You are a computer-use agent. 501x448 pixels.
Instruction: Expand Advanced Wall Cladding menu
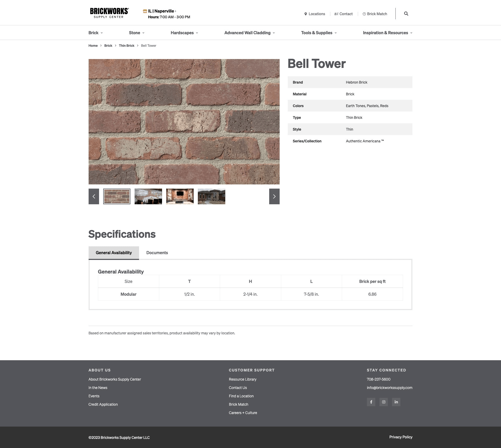coord(250,33)
